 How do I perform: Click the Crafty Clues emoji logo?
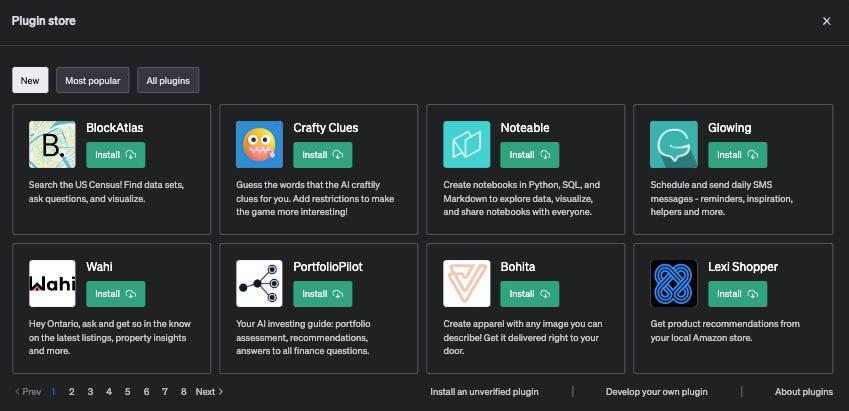[x=259, y=144]
